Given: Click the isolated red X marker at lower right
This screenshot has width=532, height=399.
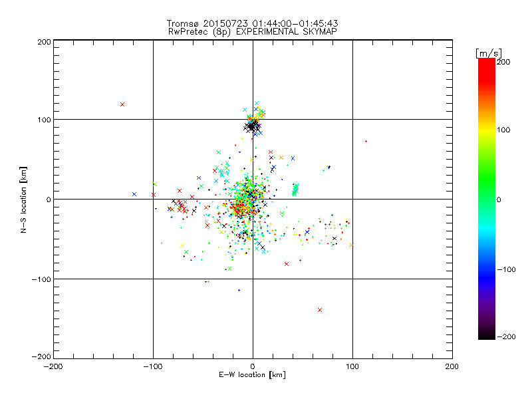Looking at the screenshot, I should (320, 310).
